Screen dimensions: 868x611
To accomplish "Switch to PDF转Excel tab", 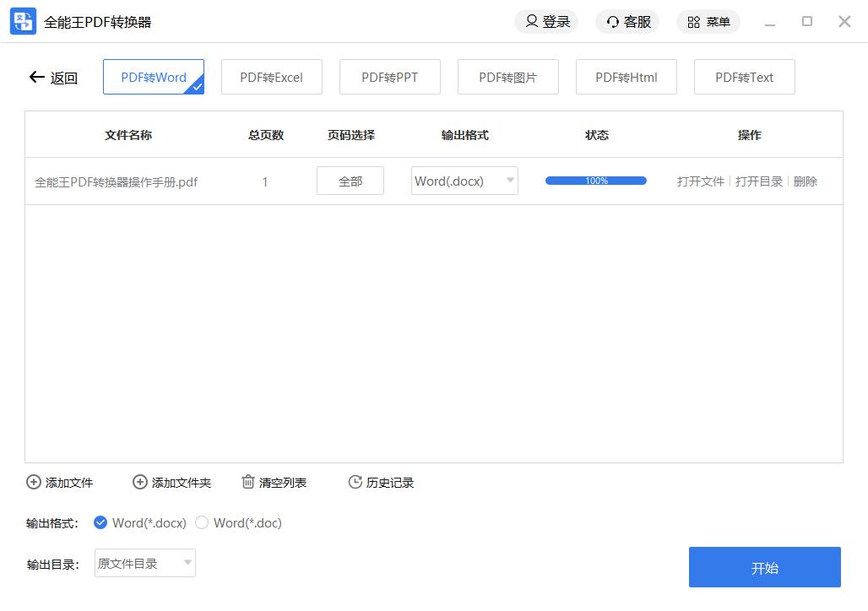I will tap(271, 78).
